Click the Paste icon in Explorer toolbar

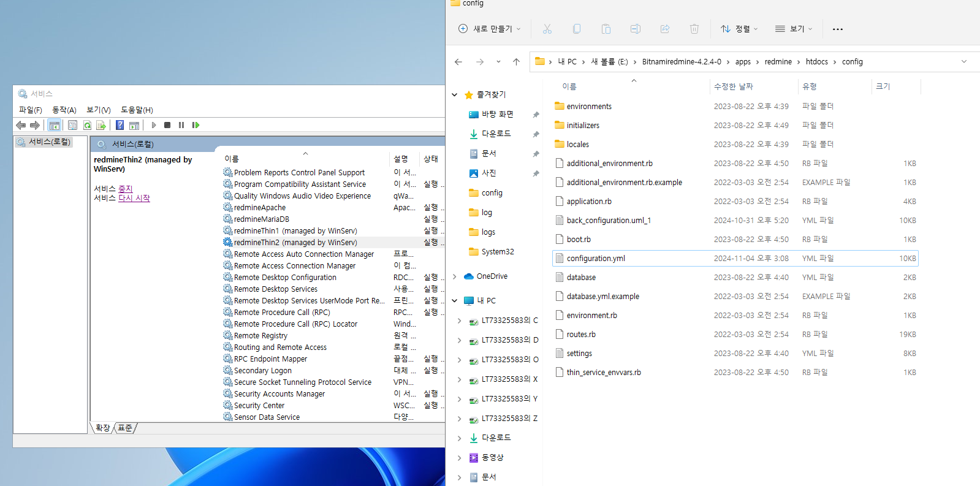pyautogui.click(x=606, y=29)
